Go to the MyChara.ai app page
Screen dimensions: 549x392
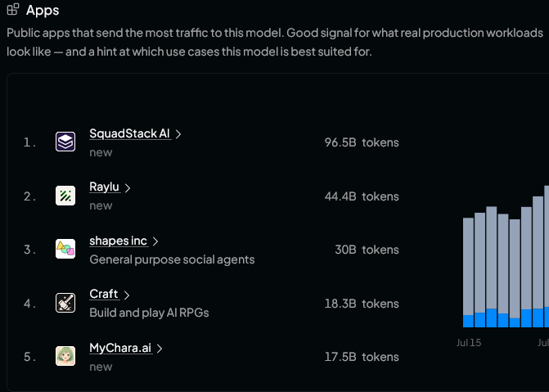pos(120,348)
